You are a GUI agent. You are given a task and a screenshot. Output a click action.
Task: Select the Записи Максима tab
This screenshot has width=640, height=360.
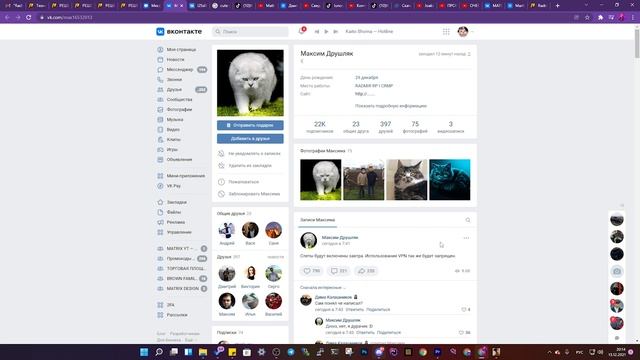[318, 220]
